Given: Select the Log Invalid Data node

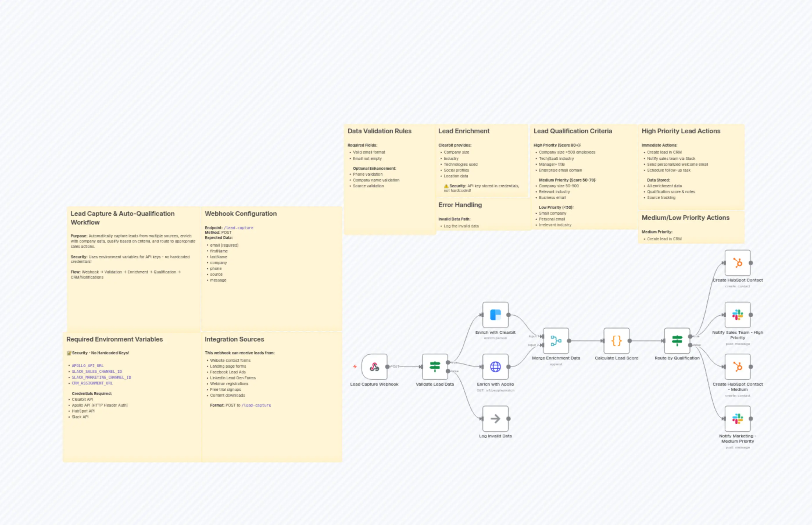Looking at the screenshot, I should (495, 419).
